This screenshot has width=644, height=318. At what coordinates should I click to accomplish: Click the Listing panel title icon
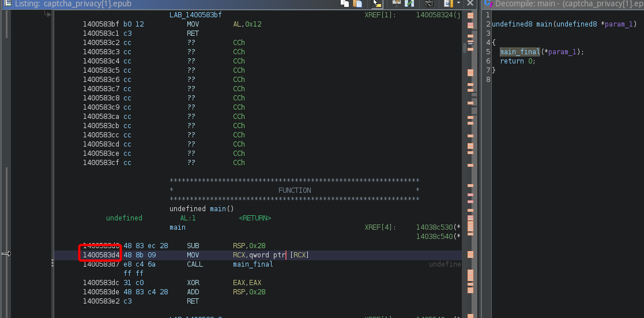click(x=5, y=3)
